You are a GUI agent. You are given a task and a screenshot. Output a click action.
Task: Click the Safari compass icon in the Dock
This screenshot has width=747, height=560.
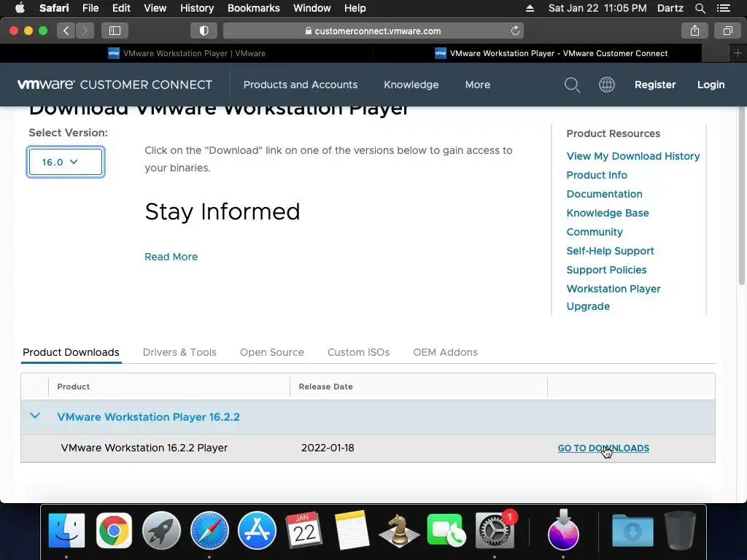[x=209, y=530]
